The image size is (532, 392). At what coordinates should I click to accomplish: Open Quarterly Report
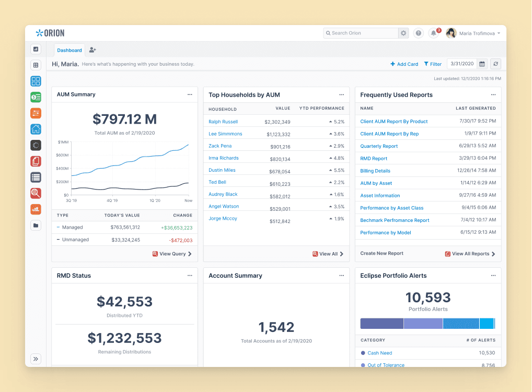[x=379, y=146]
